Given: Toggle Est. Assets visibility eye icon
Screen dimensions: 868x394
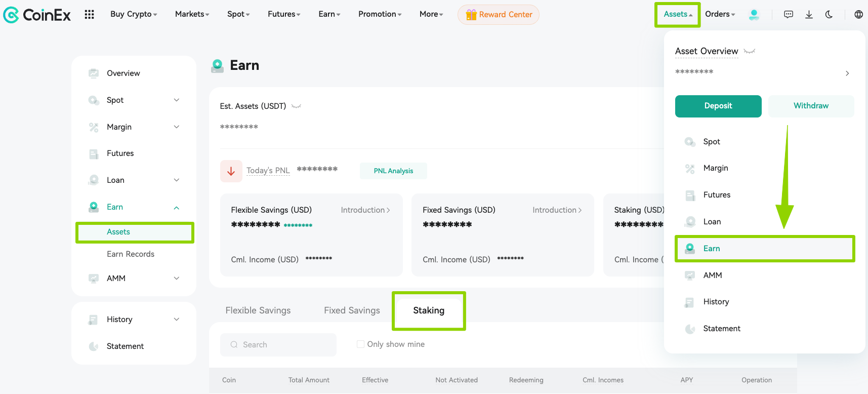Looking at the screenshot, I should coord(296,106).
